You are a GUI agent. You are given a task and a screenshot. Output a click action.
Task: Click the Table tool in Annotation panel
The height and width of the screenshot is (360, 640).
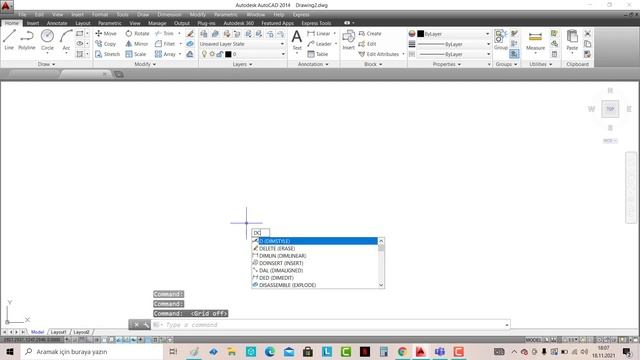[318, 54]
